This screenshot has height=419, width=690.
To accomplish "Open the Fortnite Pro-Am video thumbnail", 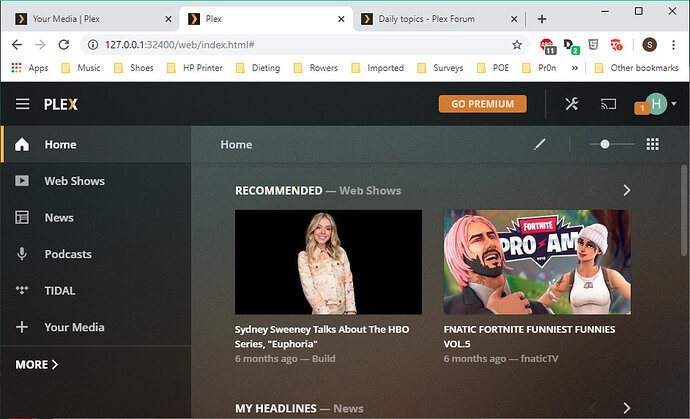I will click(537, 262).
